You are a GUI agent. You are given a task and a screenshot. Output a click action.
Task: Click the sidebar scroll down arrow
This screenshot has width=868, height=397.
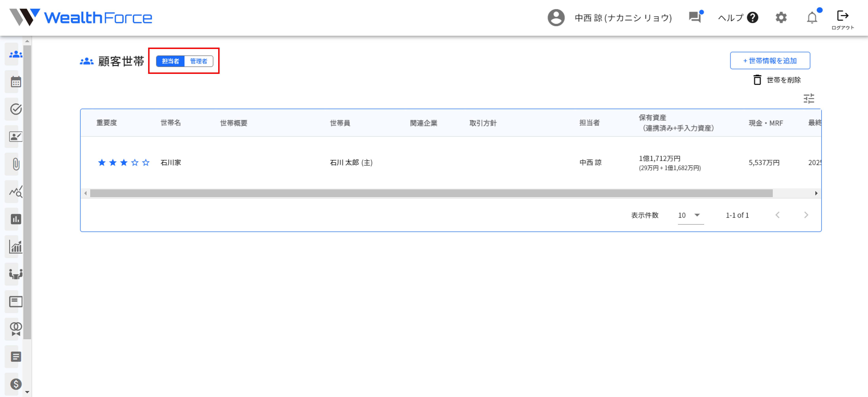[x=27, y=392]
